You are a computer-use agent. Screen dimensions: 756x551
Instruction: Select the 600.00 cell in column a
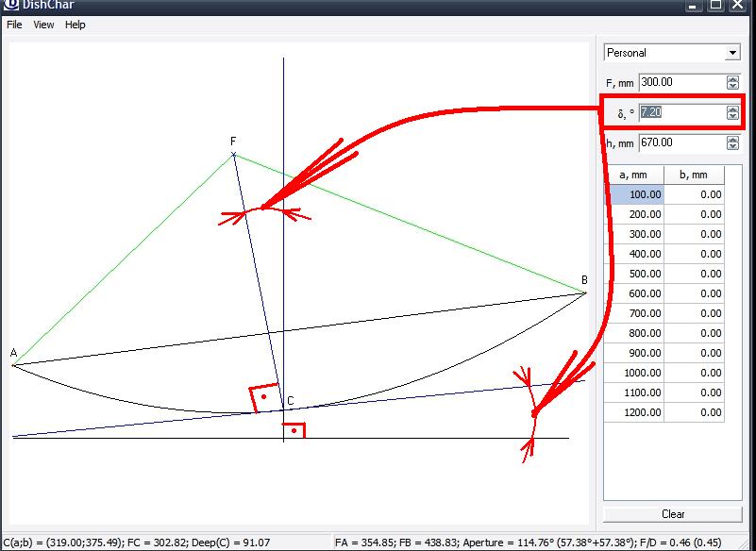(633, 293)
